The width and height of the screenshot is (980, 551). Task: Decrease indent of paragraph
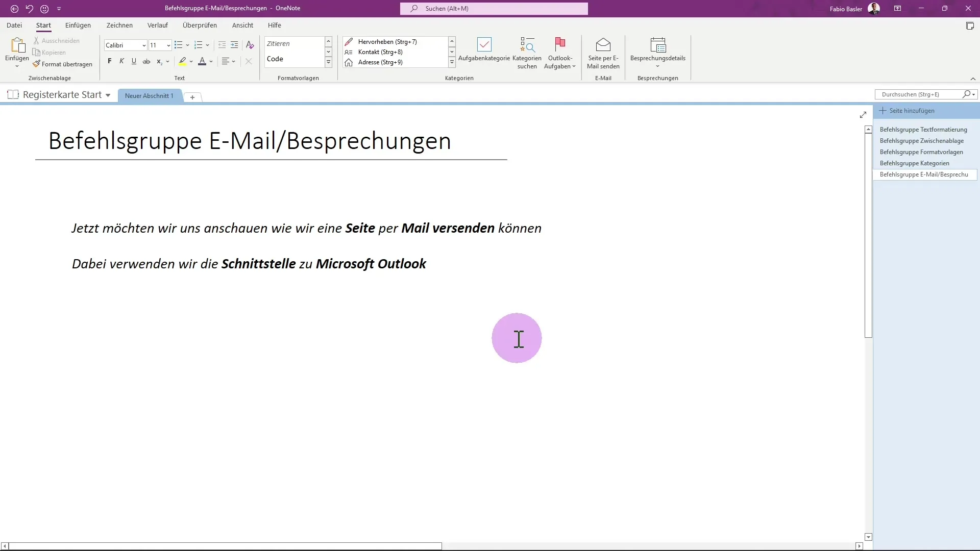[222, 45]
